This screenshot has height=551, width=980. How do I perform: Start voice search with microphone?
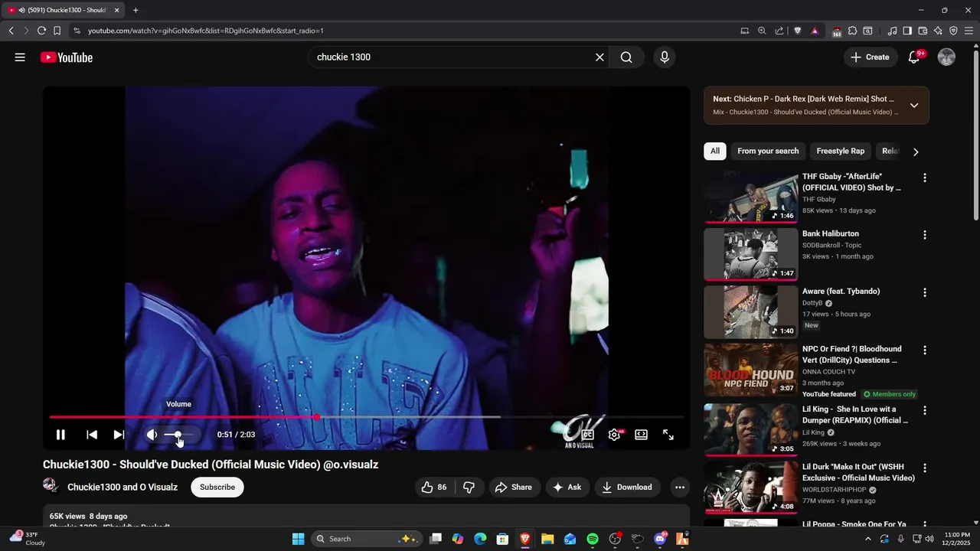(x=664, y=57)
